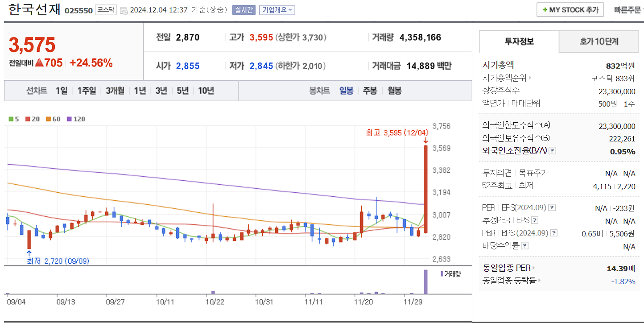Click the MY STOCK 추가 button

click(x=570, y=9)
